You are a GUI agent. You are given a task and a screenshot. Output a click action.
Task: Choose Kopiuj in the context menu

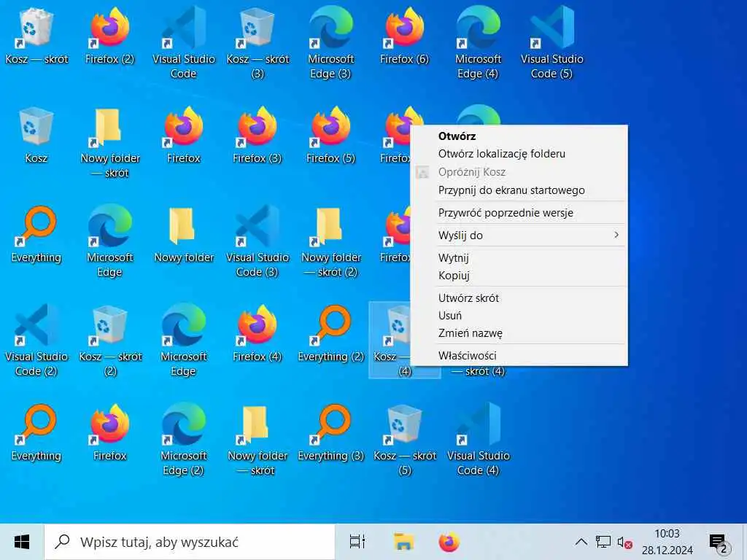click(519, 275)
